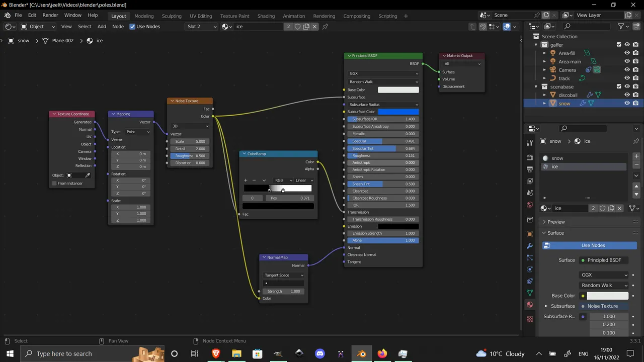This screenshot has width=644, height=362.
Task: Open Discord from the taskbar
Action: tap(320, 353)
